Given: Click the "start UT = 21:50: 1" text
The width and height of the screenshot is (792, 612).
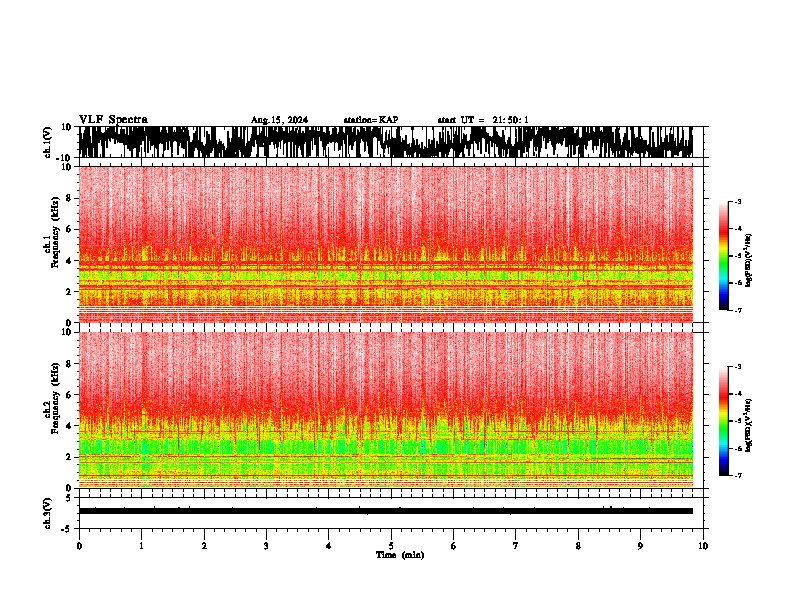Looking at the screenshot, I should (483, 120).
